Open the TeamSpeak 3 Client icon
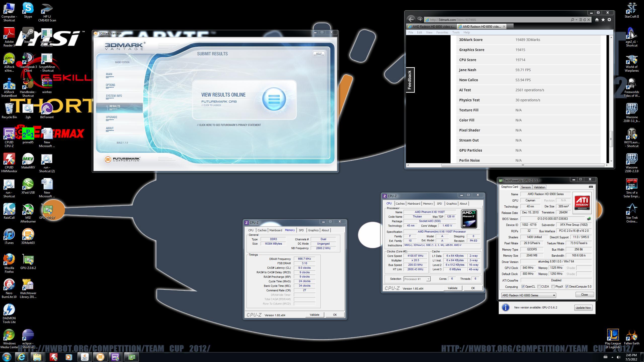 (x=28, y=62)
